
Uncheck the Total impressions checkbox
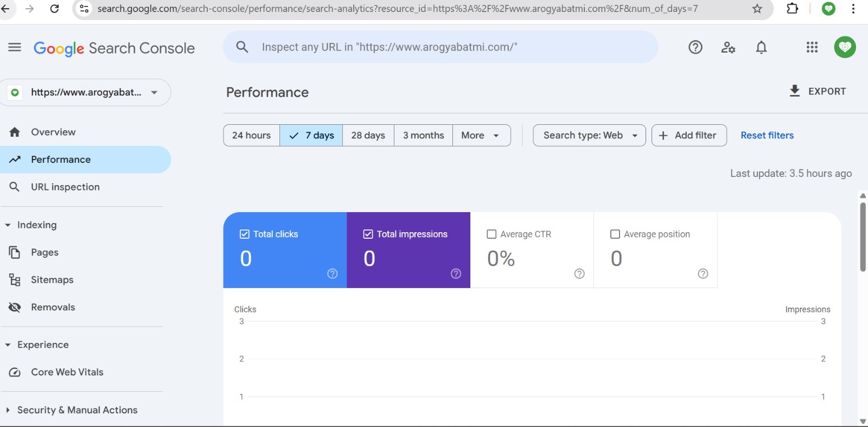click(x=368, y=234)
